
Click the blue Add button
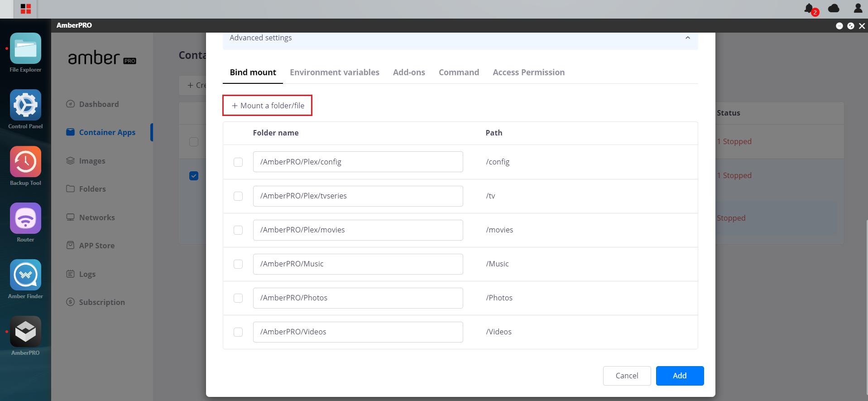point(680,376)
